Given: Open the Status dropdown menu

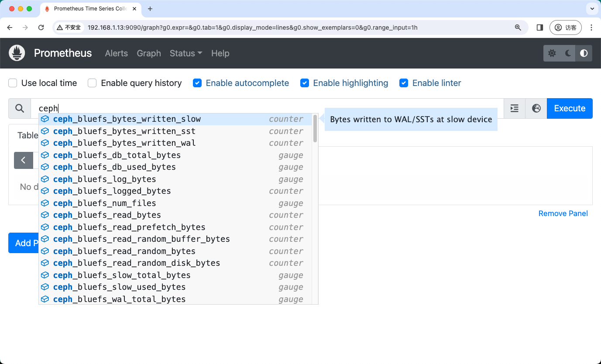Looking at the screenshot, I should click(186, 53).
